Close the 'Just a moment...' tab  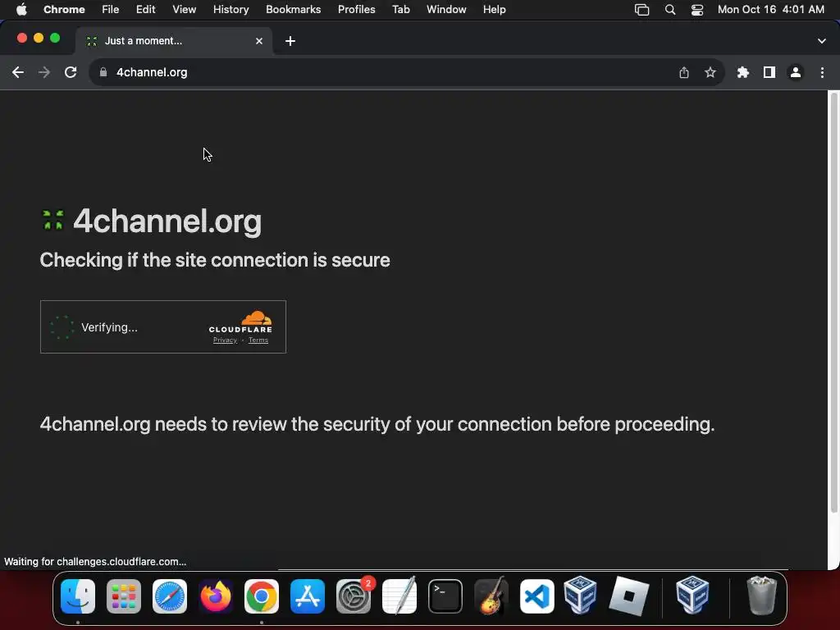coord(259,41)
